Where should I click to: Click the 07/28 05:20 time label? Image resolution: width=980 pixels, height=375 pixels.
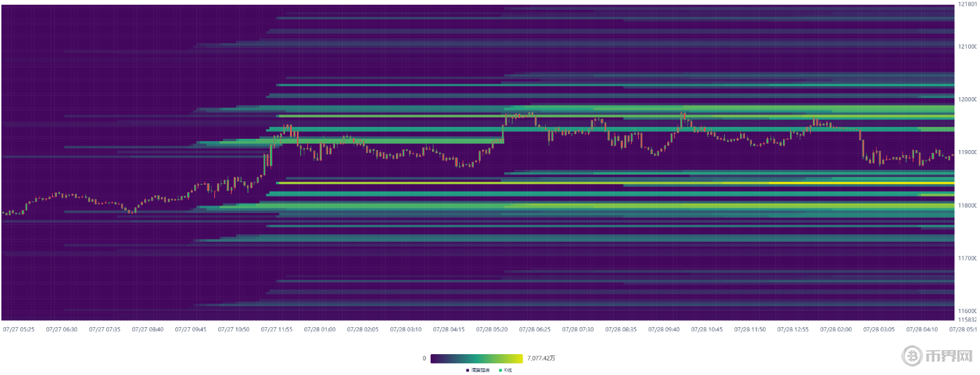click(492, 330)
